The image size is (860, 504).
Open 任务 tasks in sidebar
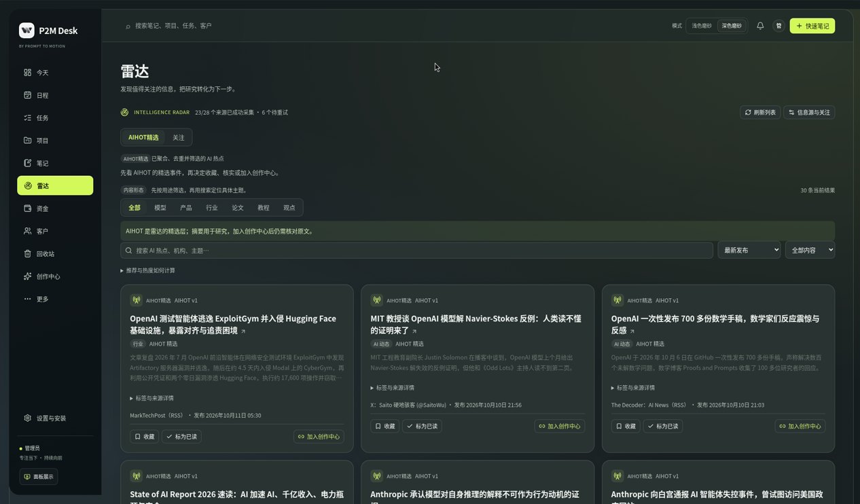pos(55,118)
